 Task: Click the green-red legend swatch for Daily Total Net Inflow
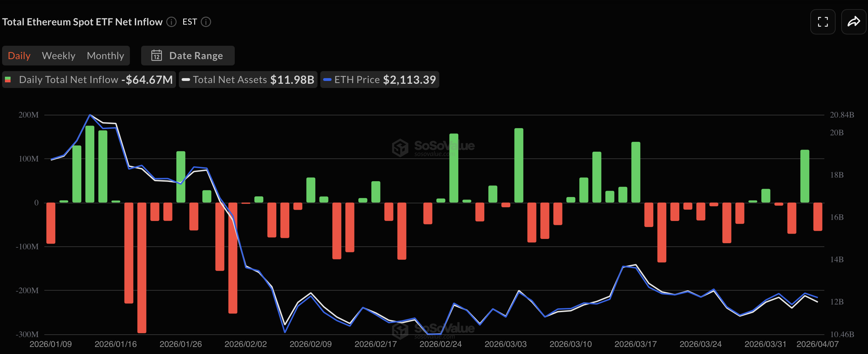click(x=8, y=79)
